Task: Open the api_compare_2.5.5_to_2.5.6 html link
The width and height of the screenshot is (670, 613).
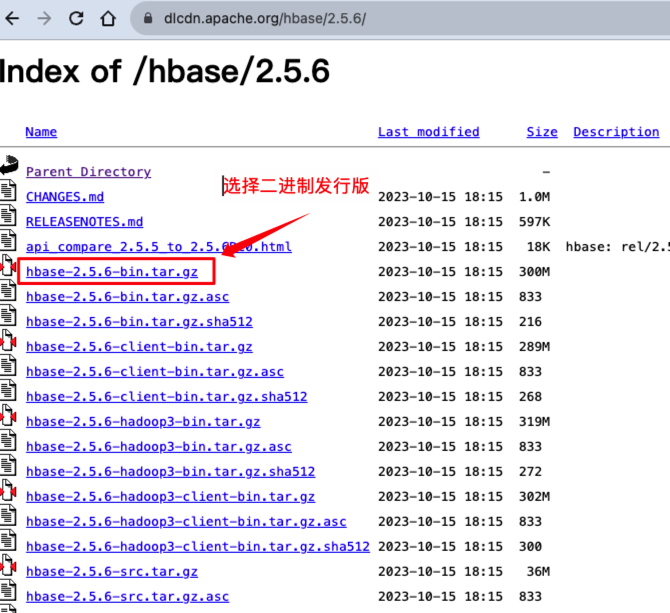Action: click(159, 246)
